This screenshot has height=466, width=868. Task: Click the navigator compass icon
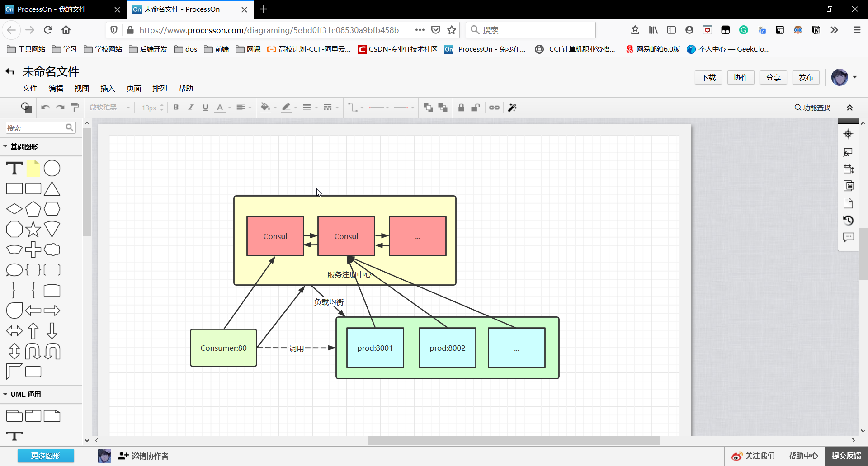click(848, 134)
